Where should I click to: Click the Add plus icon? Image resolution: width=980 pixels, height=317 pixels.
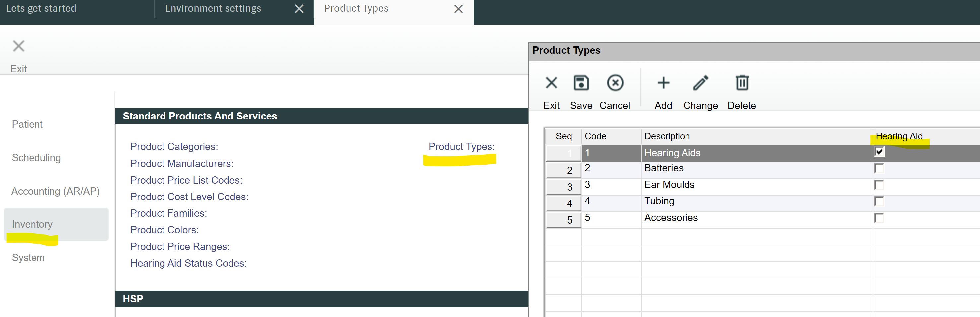[663, 83]
